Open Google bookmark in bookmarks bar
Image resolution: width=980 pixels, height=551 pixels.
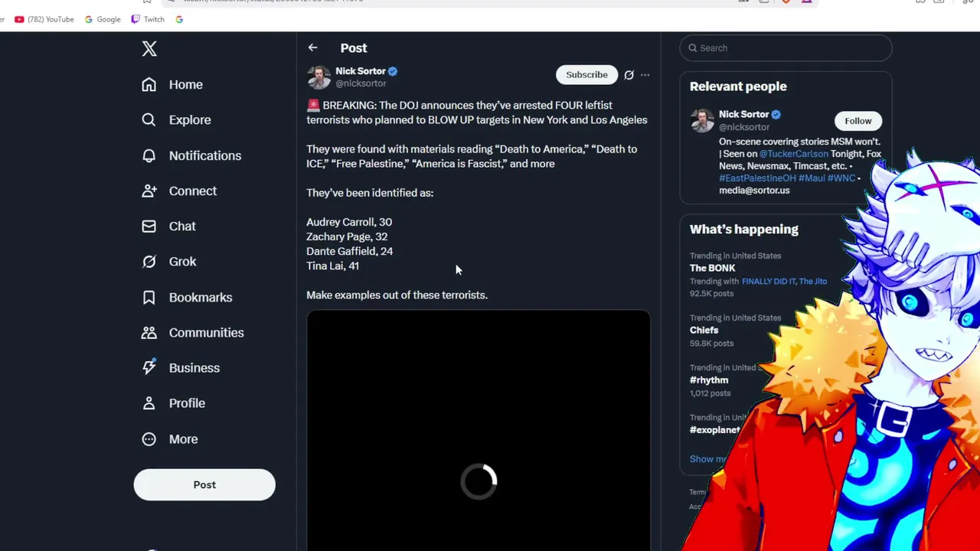click(103, 19)
